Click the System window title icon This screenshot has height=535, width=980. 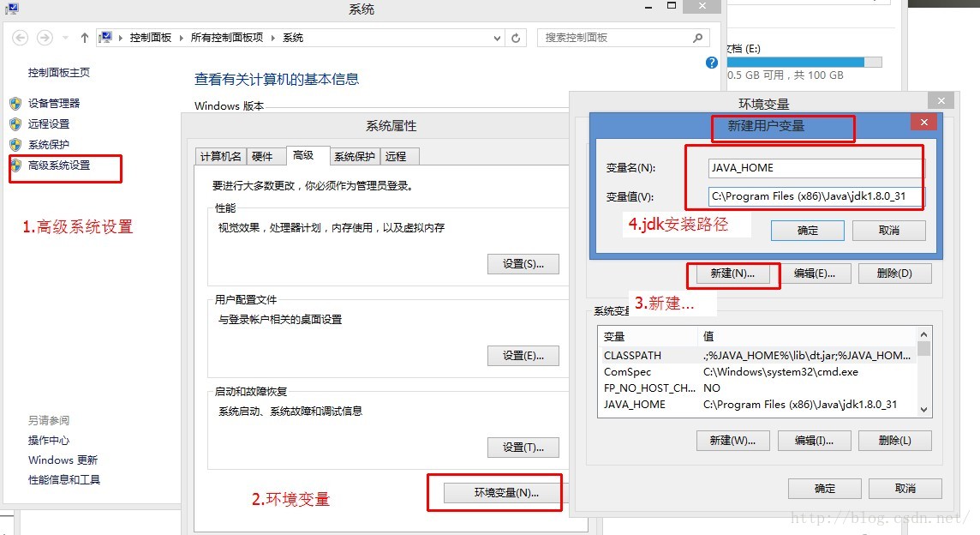tap(12, 9)
